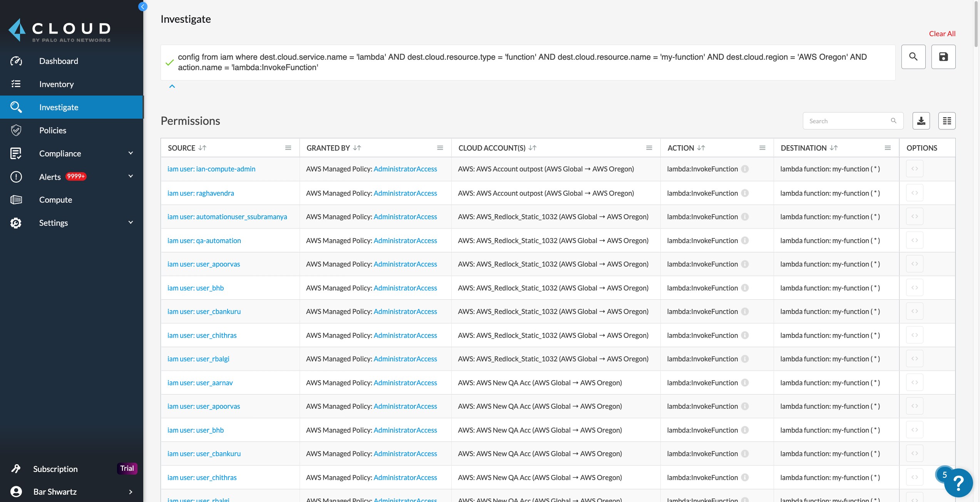
Task: Expand the Alerts section chevron
Action: point(131,176)
